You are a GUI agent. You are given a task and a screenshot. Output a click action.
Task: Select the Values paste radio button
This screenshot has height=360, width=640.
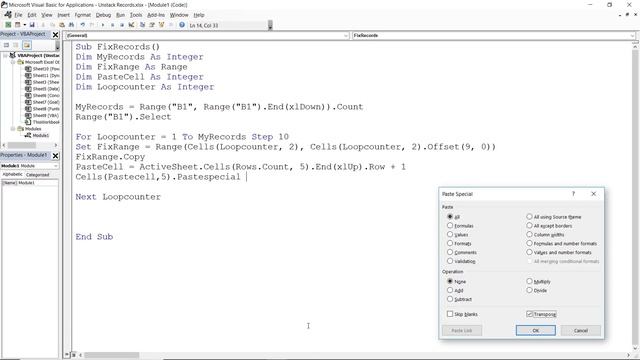[x=450, y=234]
